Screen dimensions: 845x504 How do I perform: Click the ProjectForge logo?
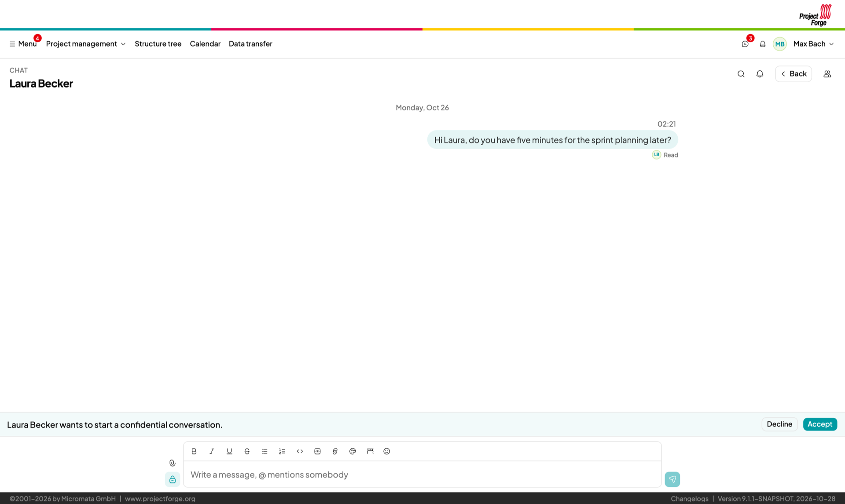816,15
